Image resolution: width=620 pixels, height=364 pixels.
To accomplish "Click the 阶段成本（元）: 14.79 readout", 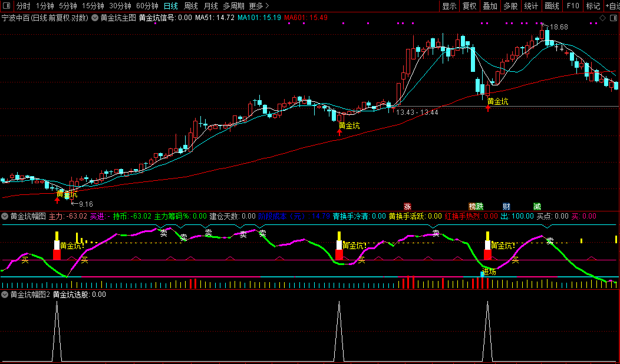I will (x=293, y=216).
